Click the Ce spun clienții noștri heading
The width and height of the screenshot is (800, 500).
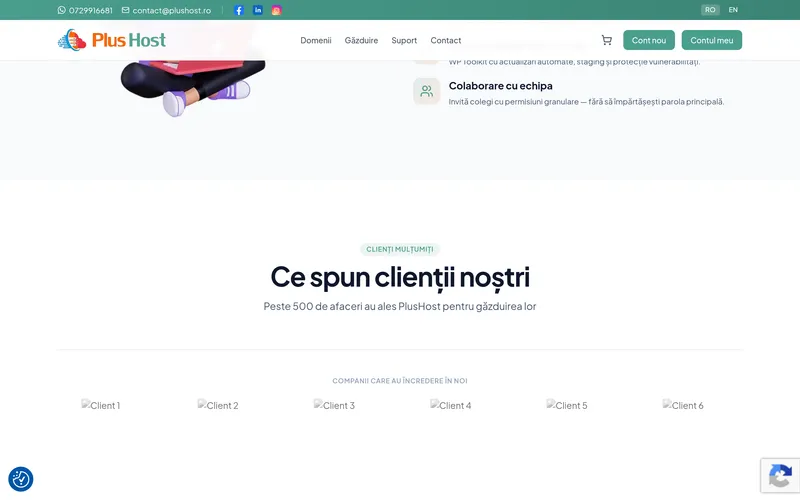tap(400, 277)
